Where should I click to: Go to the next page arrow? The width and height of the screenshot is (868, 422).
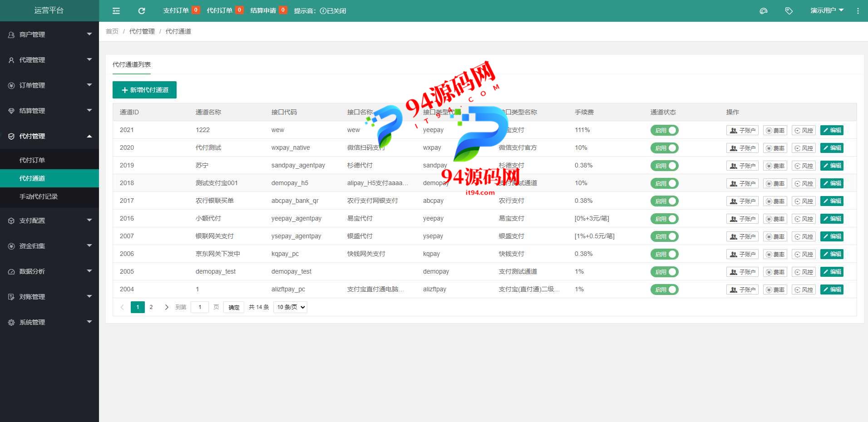(167, 307)
